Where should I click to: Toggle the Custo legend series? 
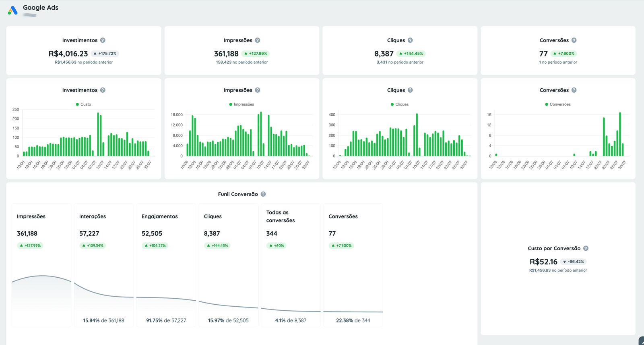point(83,104)
